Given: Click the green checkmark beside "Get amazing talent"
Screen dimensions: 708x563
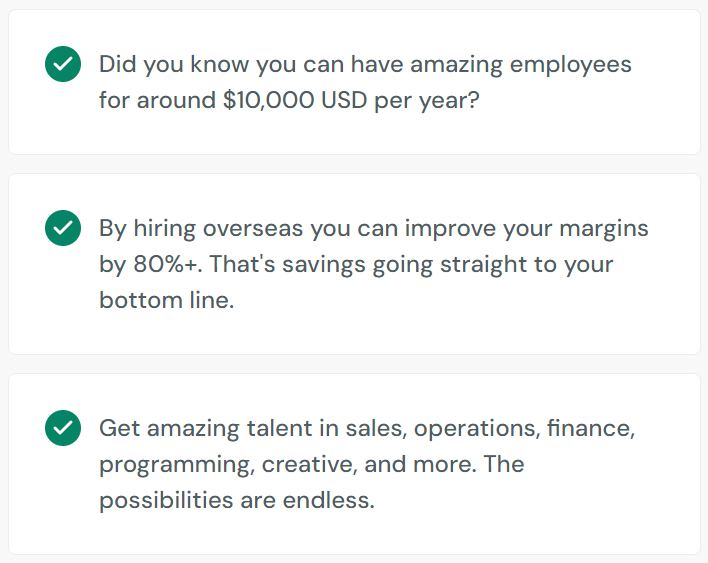Looking at the screenshot, I should click(x=63, y=428).
